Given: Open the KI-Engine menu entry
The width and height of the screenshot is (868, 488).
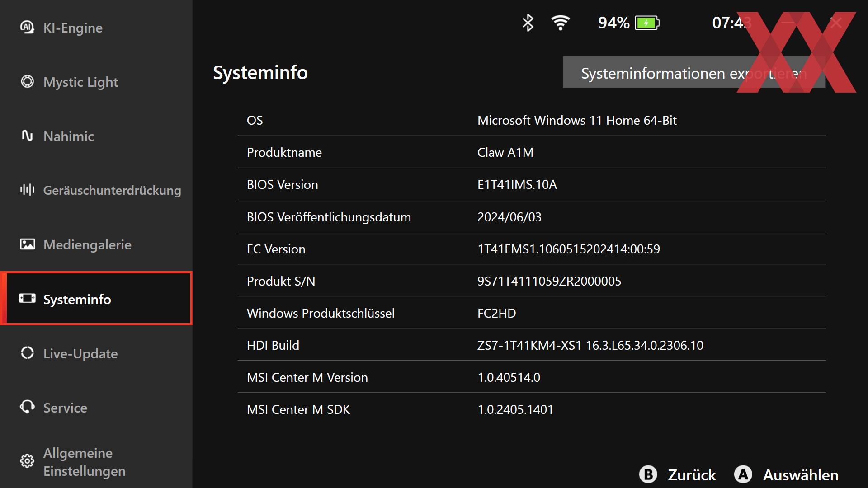Looking at the screenshot, I should point(96,28).
